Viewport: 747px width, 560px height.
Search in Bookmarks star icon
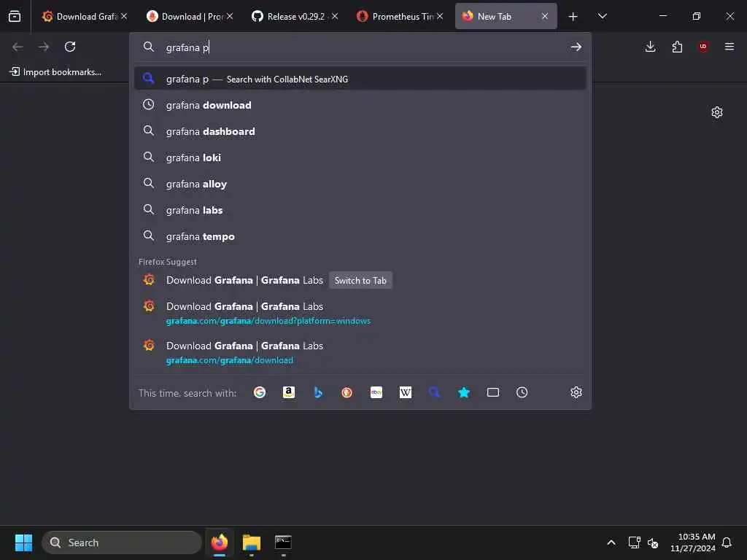463,392
